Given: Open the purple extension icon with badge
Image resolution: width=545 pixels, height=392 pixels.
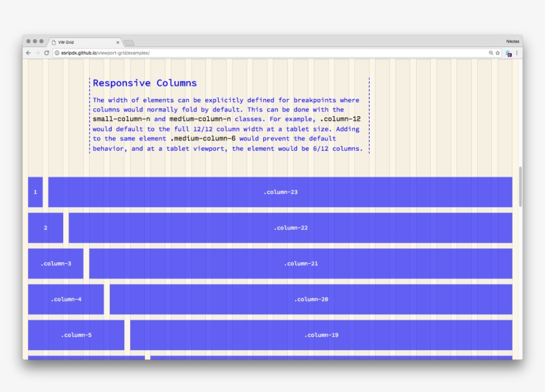Looking at the screenshot, I should point(508,52).
